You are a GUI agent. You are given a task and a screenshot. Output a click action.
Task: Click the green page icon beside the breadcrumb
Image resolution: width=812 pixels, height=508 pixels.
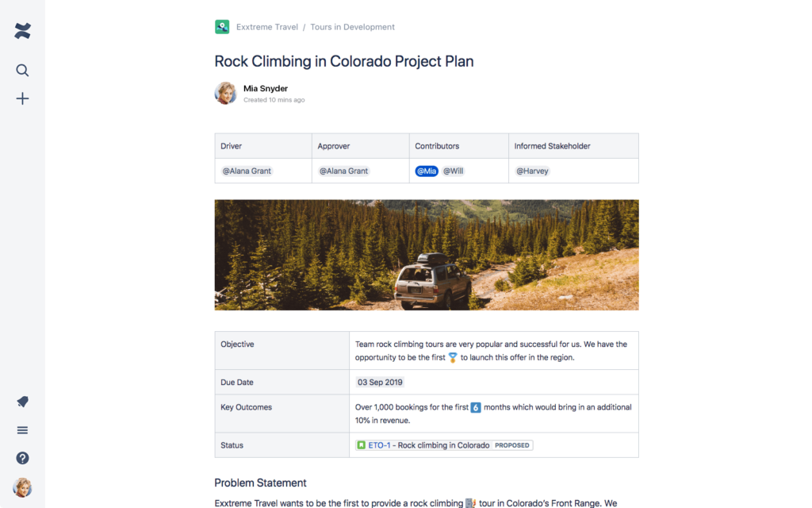click(x=222, y=26)
